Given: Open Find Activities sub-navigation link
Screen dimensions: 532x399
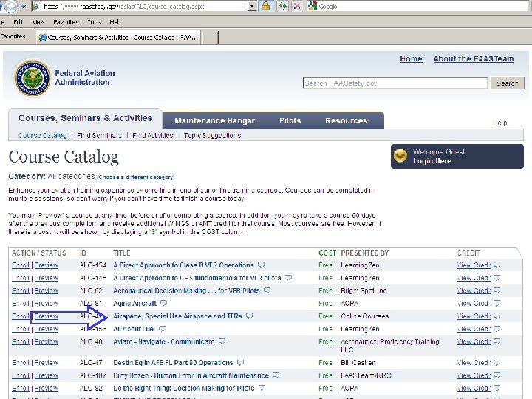Looking at the screenshot, I should click(x=153, y=135).
